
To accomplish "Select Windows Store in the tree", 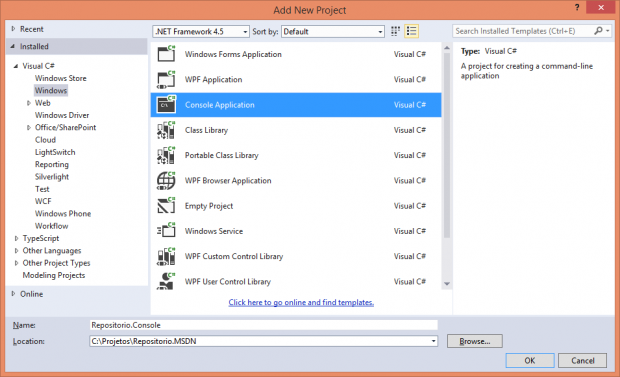I will click(60, 78).
